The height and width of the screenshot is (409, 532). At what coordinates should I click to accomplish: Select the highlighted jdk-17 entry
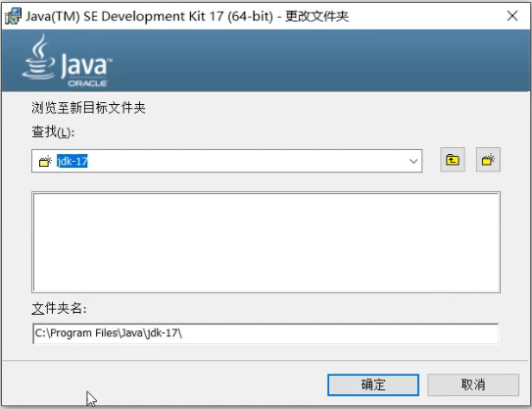coord(73,161)
